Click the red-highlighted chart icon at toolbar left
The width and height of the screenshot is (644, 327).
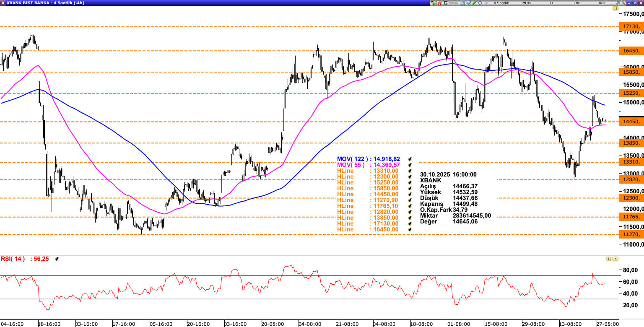439,3
